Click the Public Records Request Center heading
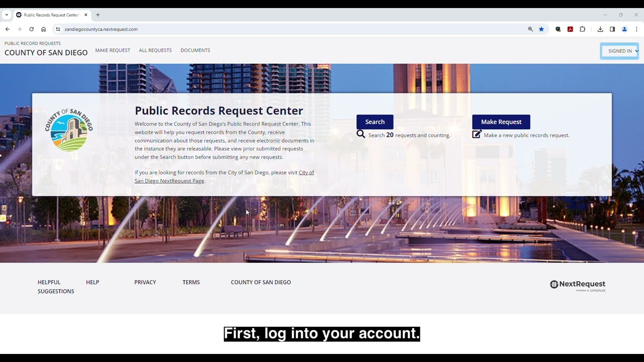Screen dimensions: 644x362 tap(219, 111)
